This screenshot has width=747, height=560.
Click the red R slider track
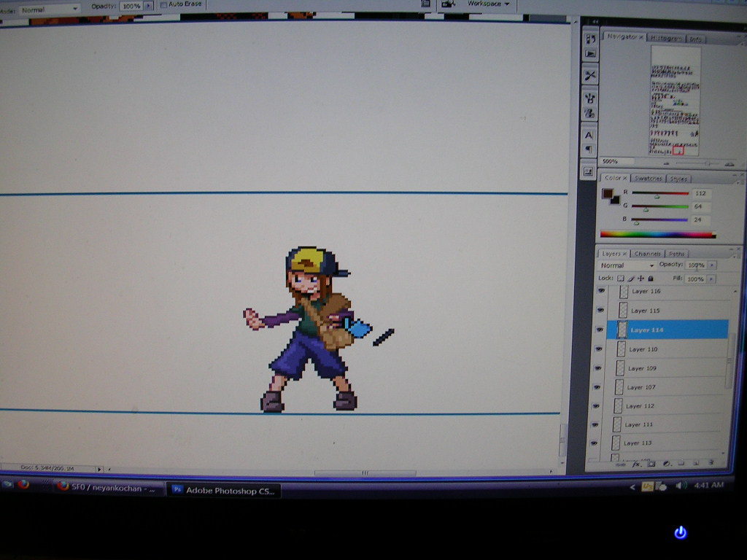659,193
